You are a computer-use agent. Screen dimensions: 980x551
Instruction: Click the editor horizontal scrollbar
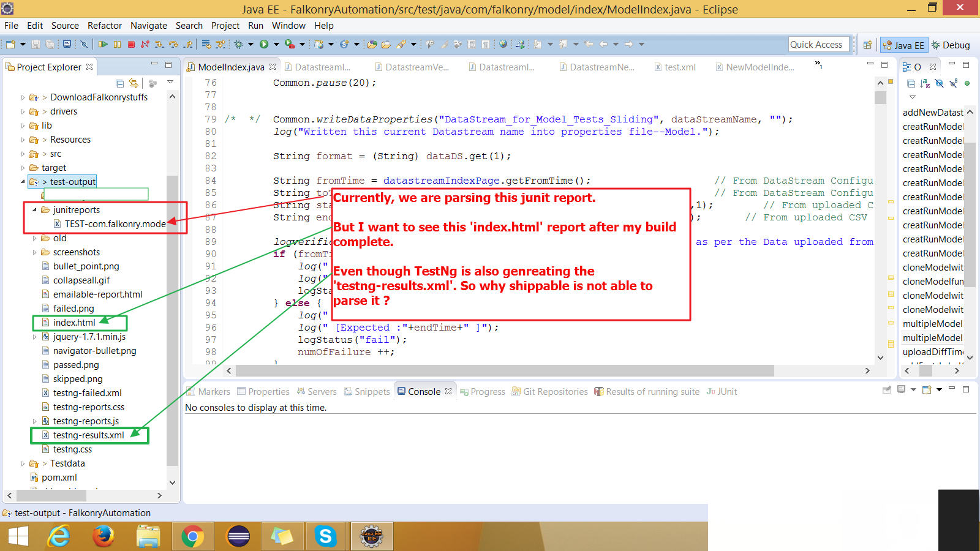(x=505, y=371)
